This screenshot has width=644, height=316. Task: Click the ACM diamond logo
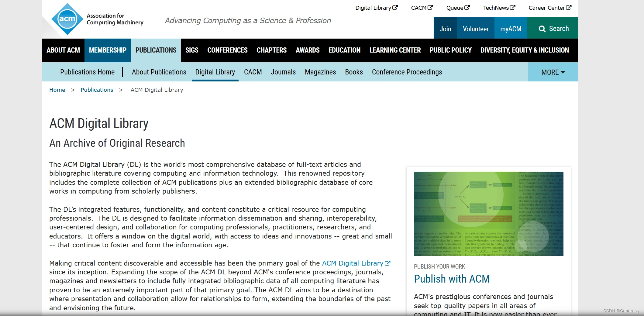pyautogui.click(x=67, y=19)
